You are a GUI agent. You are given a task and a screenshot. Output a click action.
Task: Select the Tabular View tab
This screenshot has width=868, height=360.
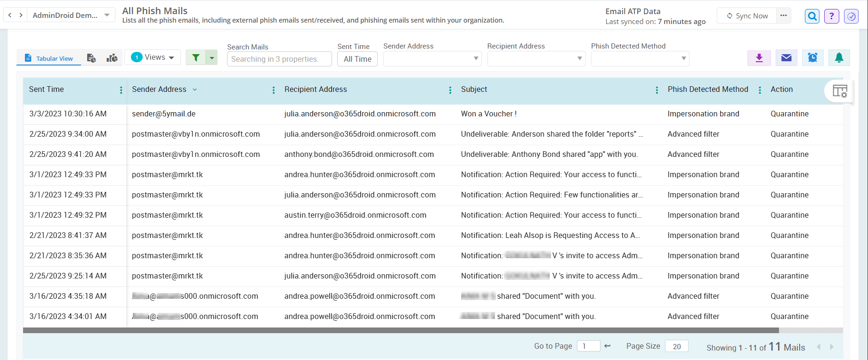tap(49, 58)
